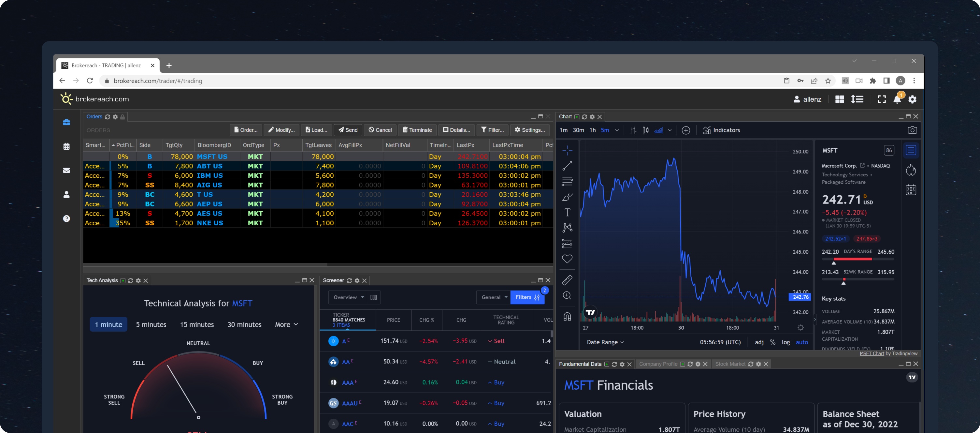
Task: Click the MSFT US order row
Action: (x=211, y=157)
